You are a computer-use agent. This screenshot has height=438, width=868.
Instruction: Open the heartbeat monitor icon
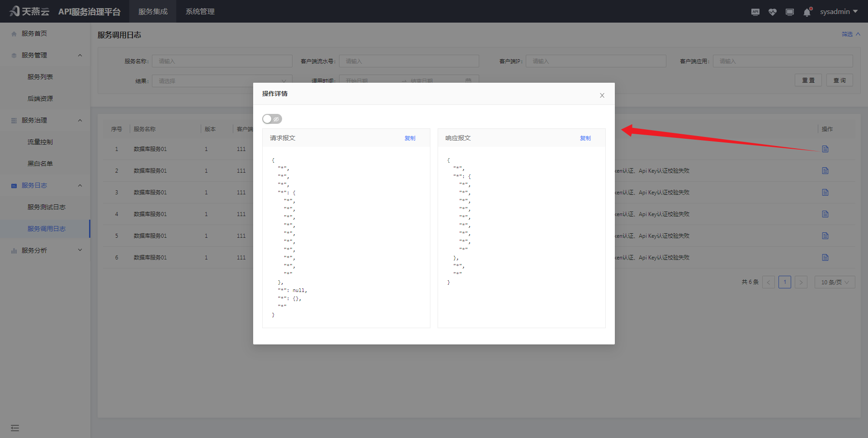point(772,12)
